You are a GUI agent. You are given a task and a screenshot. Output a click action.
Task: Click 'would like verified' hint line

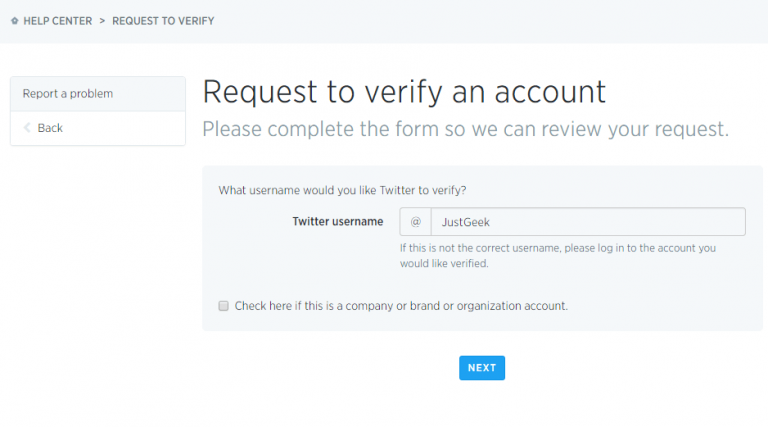pos(444,263)
